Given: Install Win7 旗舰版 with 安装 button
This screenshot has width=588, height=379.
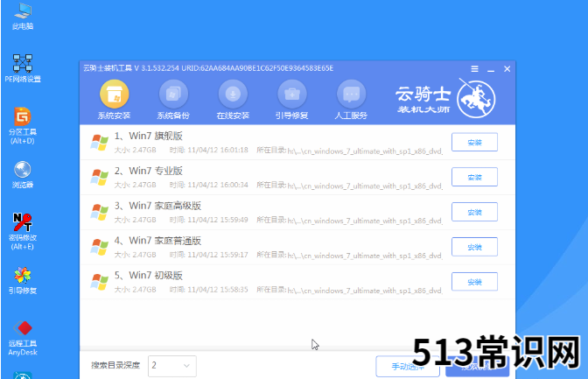Looking at the screenshot, I should 474,142.
